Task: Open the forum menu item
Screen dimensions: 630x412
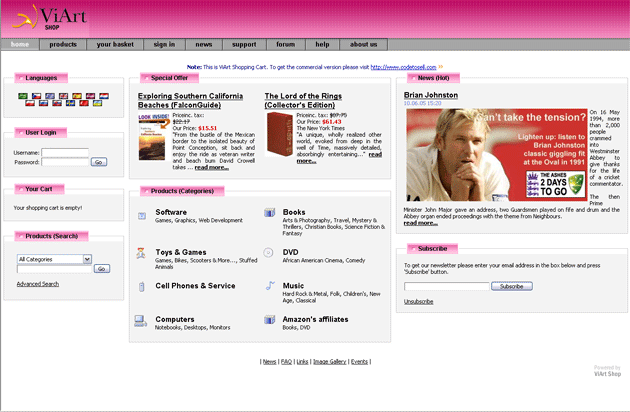Action: (286, 44)
